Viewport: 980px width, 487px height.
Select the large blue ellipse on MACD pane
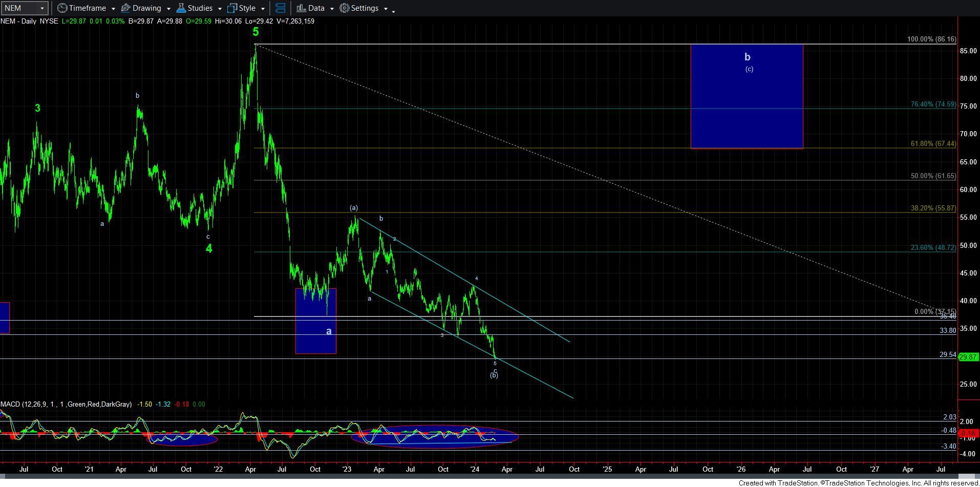tap(435, 437)
